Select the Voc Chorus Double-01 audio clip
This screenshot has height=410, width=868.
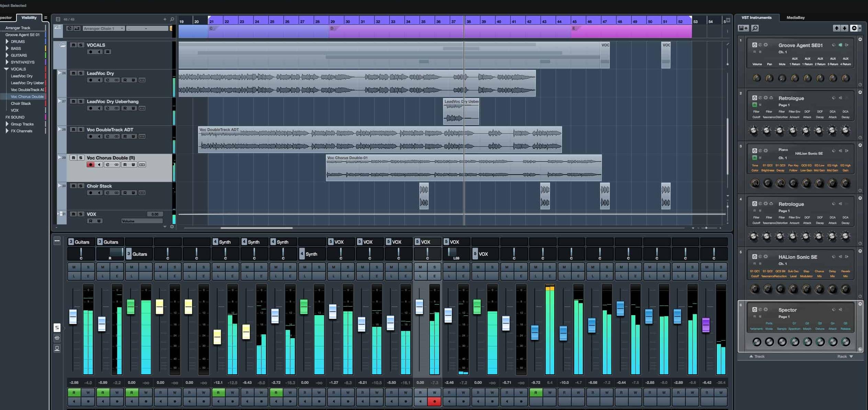(464, 168)
